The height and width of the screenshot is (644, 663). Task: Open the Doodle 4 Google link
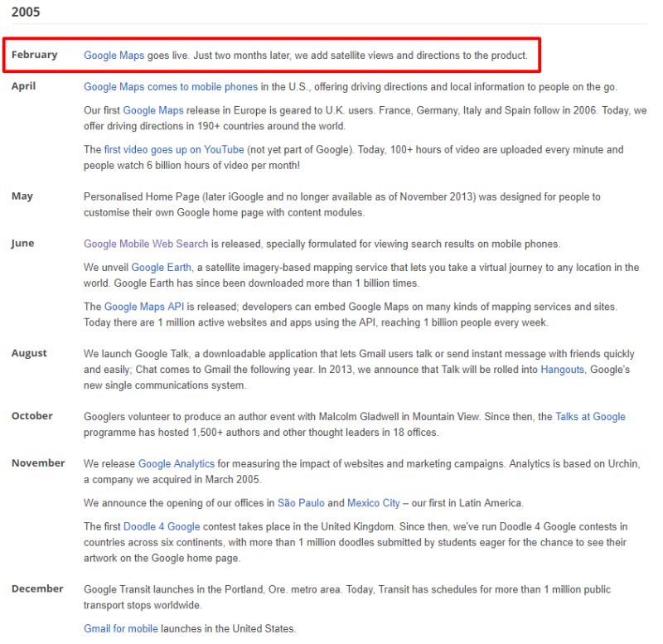coord(162,526)
